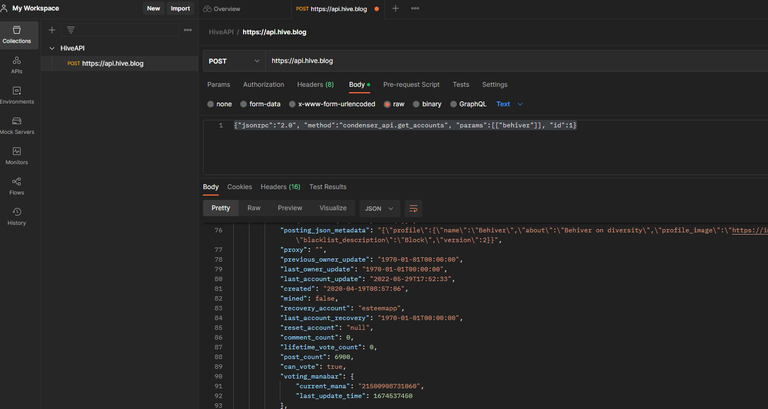The height and width of the screenshot is (409, 768).
Task: Click the plus icon to create a collection
Action: tap(51, 30)
